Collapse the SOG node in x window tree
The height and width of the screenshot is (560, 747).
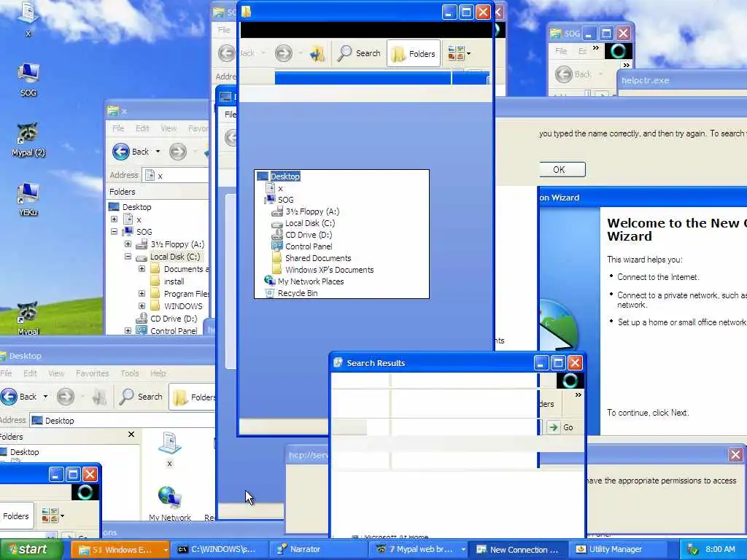(114, 231)
